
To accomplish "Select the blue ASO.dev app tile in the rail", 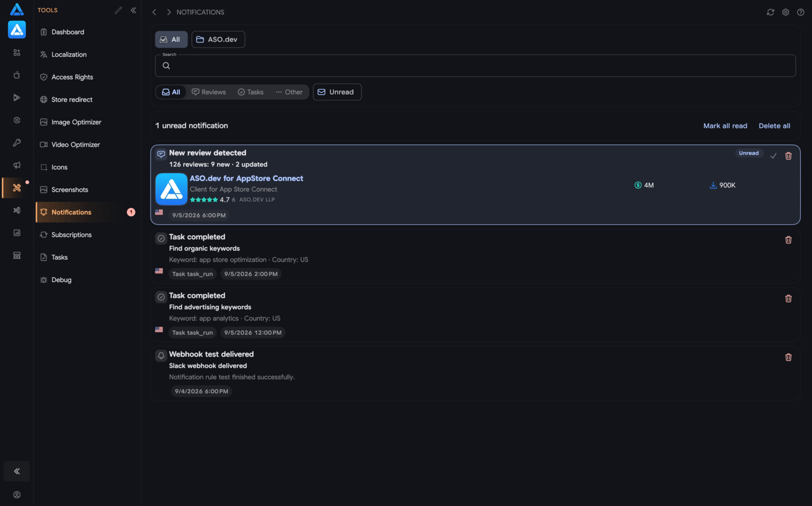I will click(17, 30).
